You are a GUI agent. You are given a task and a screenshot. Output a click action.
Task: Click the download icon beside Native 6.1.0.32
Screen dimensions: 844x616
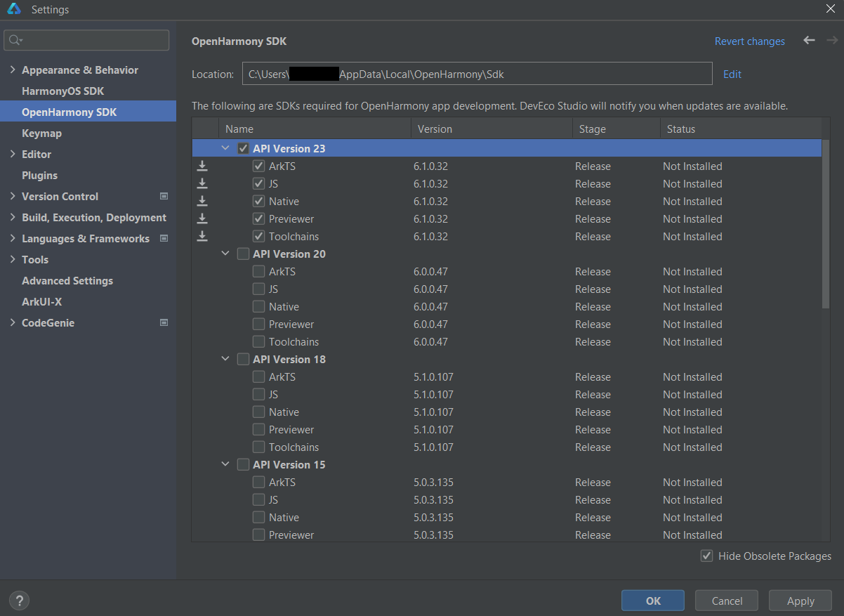[202, 201]
